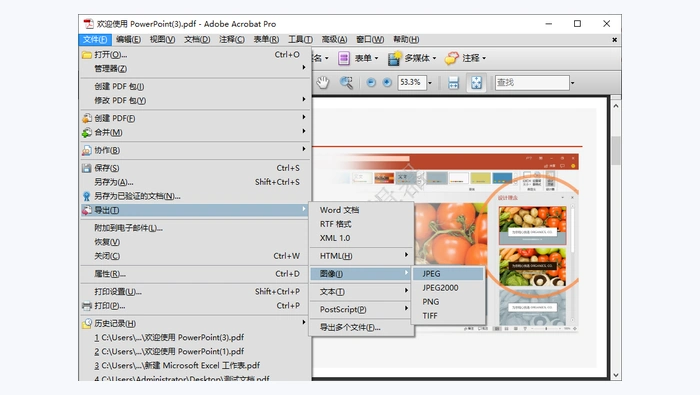Select XML 1.0 export option
Viewport: 700px width, 395px height.
(362, 238)
